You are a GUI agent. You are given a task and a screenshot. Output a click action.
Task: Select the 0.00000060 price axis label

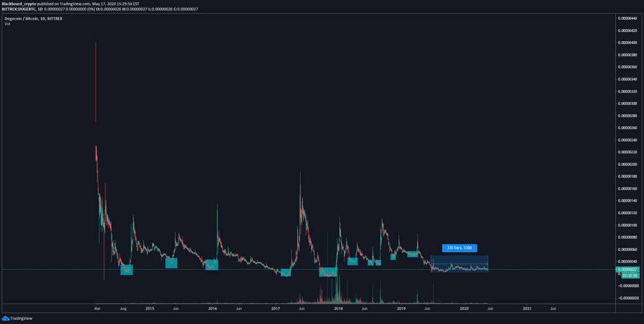click(627, 249)
